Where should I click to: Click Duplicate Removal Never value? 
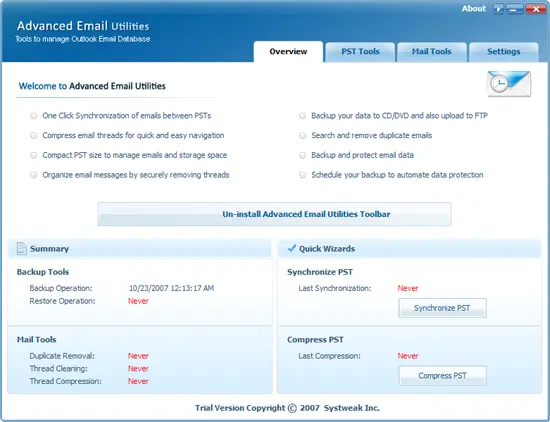(138, 356)
